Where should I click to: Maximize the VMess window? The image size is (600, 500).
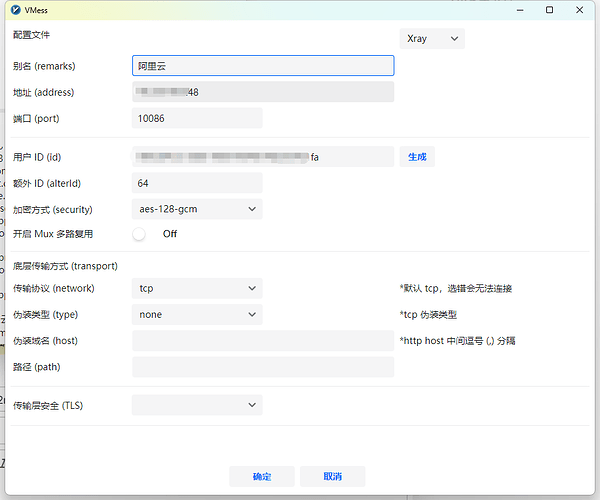click(x=549, y=10)
